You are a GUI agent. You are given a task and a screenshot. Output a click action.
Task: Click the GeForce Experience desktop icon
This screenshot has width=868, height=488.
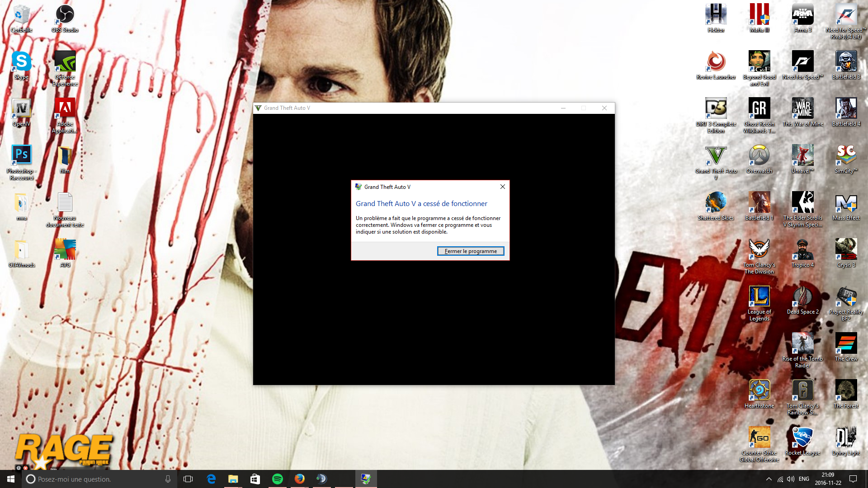tap(65, 67)
